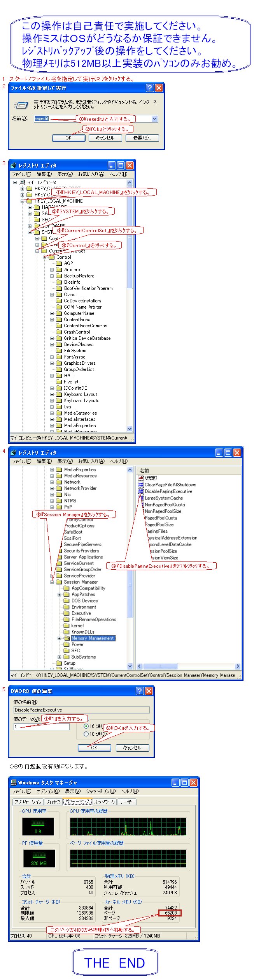Switch to the プロセス tab
The height and width of the screenshot is (980, 254).
coord(53,802)
